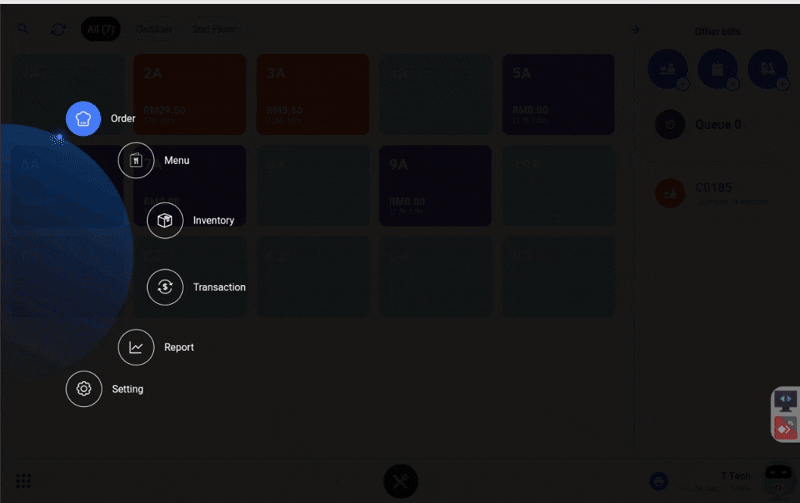Click the apps grid icon at bottom left
This screenshot has width=800, height=503.
click(23, 481)
